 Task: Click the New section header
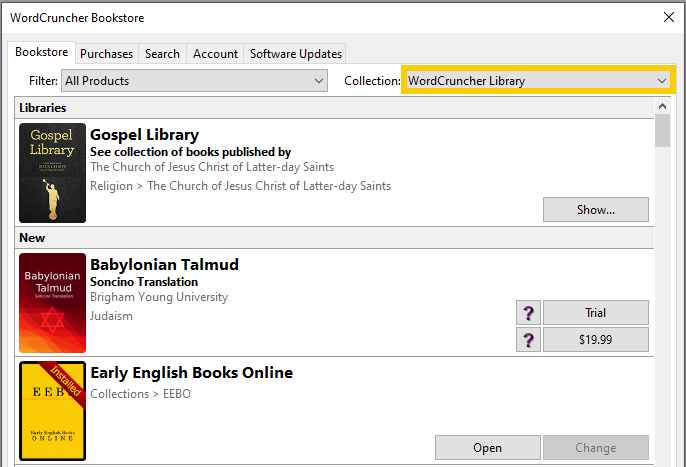pos(335,238)
